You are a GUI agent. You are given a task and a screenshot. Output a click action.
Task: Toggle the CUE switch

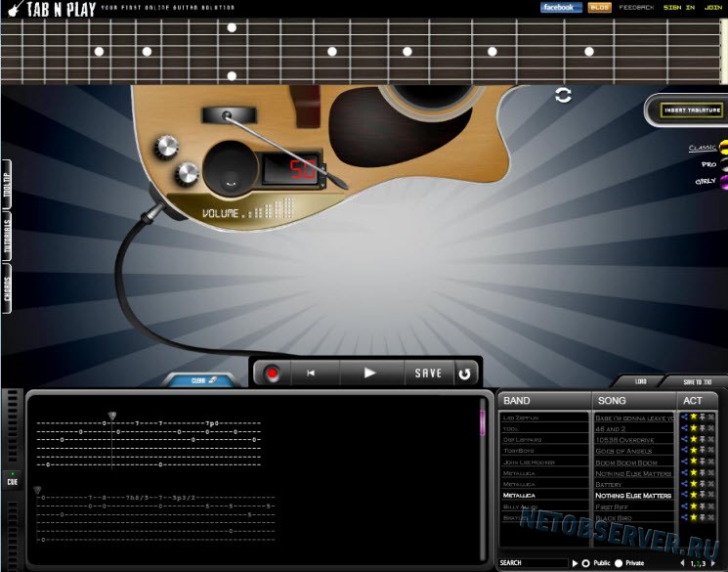(x=13, y=480)
